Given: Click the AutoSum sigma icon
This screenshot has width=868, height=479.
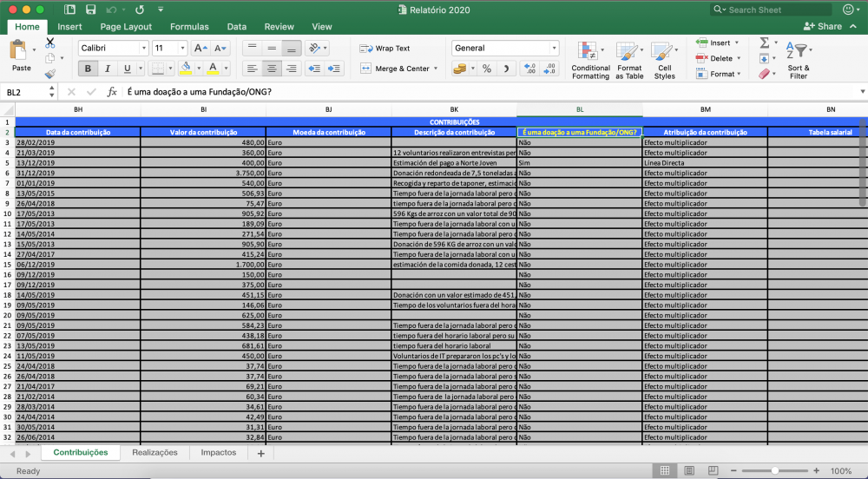Looking at the screenshot, I should click(x=764, y=43).
